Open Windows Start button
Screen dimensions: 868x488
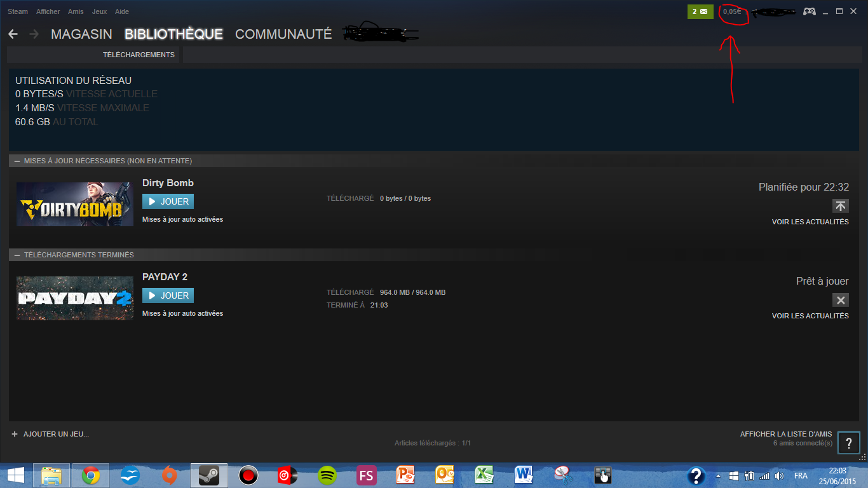point(16,475)
